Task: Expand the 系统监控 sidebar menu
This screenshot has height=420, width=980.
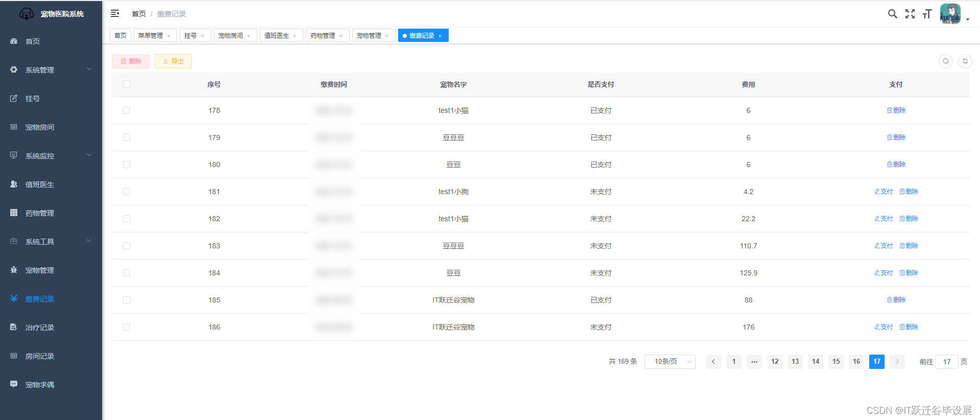Action: pos(51,155)
